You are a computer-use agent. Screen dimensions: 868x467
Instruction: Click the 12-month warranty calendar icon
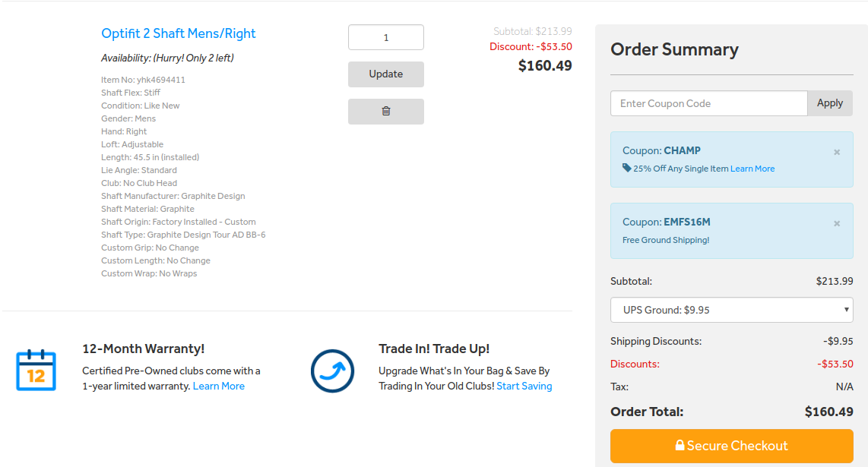pyautogui.click(x=36, y=370)
